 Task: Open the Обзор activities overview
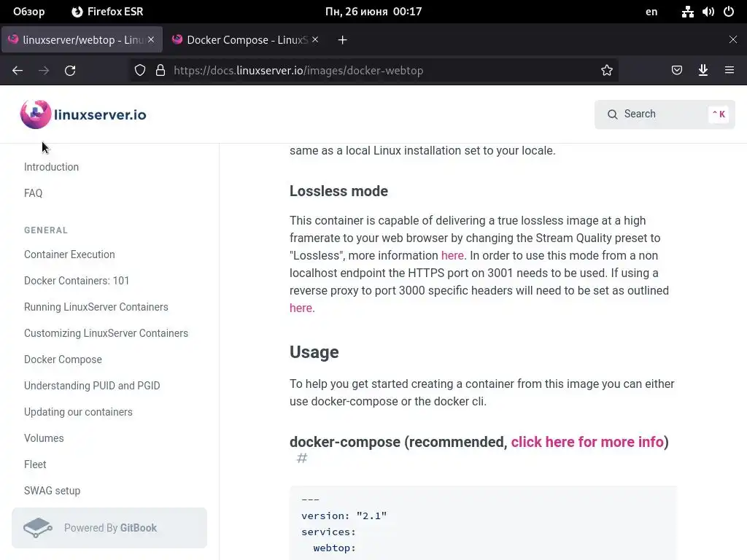29,12
